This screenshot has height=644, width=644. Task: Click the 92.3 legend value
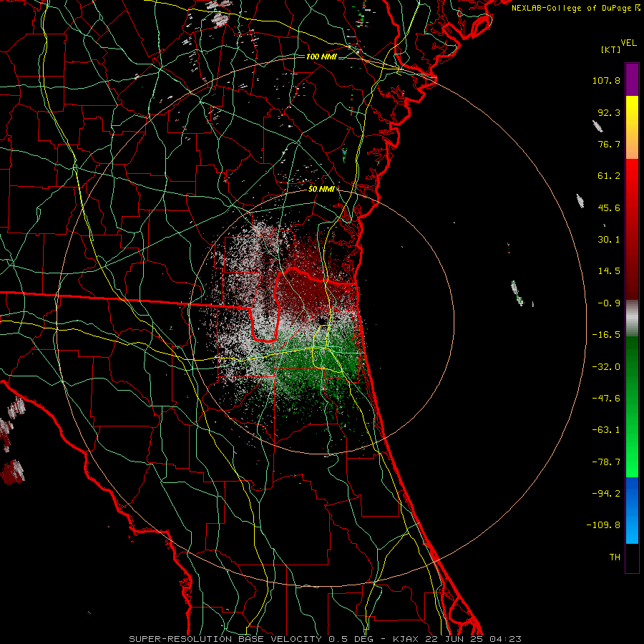click(609, 112)
